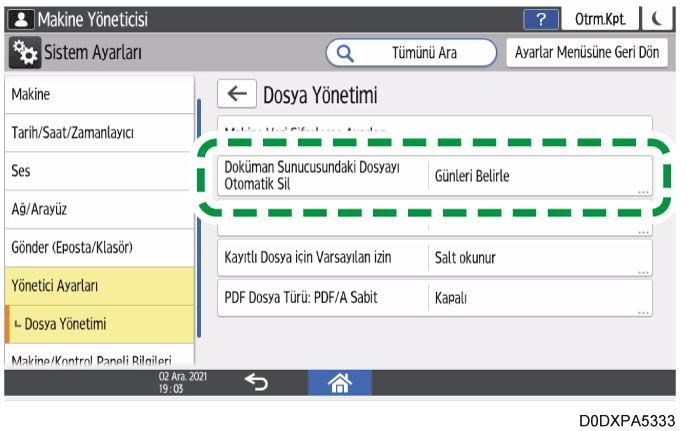The width and height of the screenshot is (687, 431).
Task: Tap the moon energy saver icon
Action: click(654, 19)
